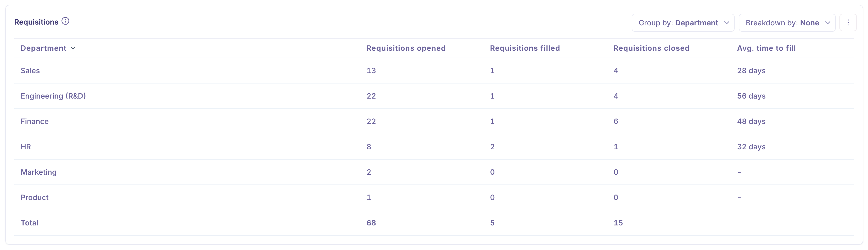Click the Finance row label

[34, 122]
